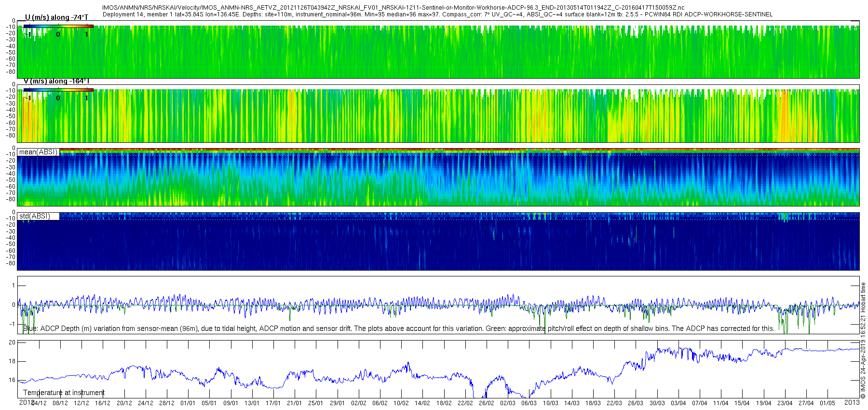The height and width of the screenshot is (410, 868).
Task: Click the '22/03' date tick label
Action: [614, 403]
